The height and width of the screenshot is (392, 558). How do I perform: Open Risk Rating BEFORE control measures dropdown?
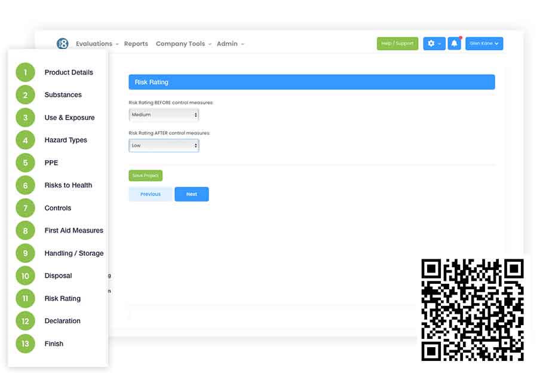click(164, 115)
